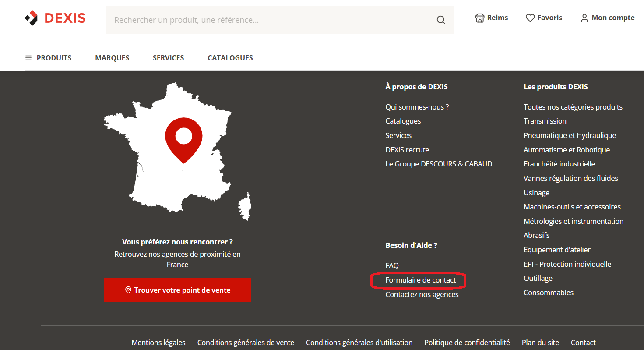Click the red location pin on France map
The height and width of the screenshot is (350, 644).
tap(184, 140)
